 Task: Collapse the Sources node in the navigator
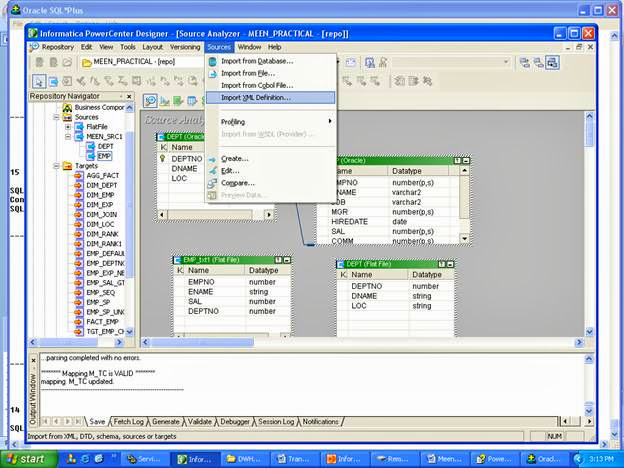click(56, 117)
